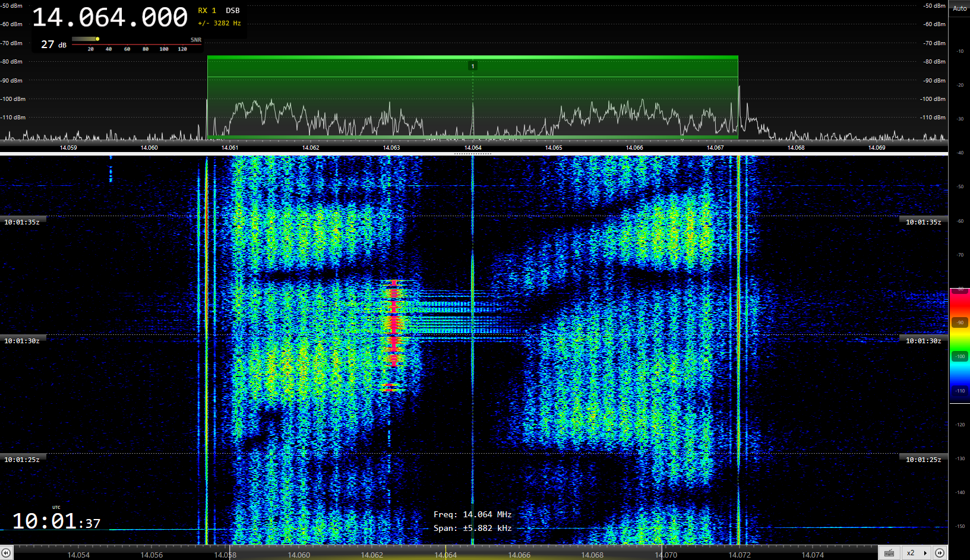The width and height of the screenshot is (970, 560).
Task: Click the SNR meter indicator knob
Action: tap(97, 39)
